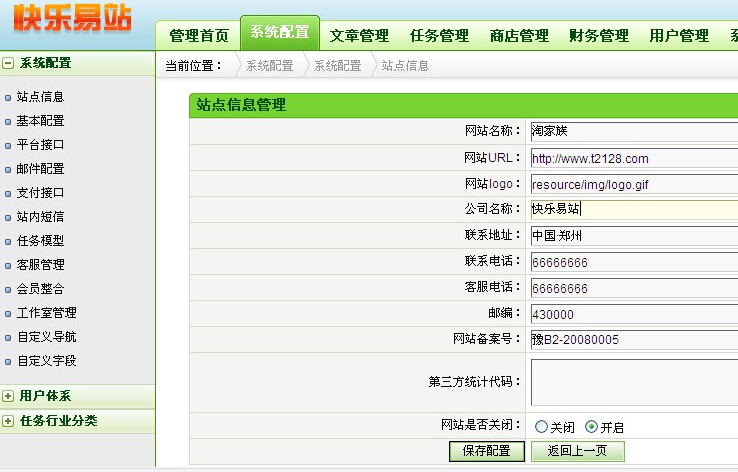Open 会员整合 in the sidebar
Image resolution: width=738 pixels, height=472 pixels.
click(40, 289)
